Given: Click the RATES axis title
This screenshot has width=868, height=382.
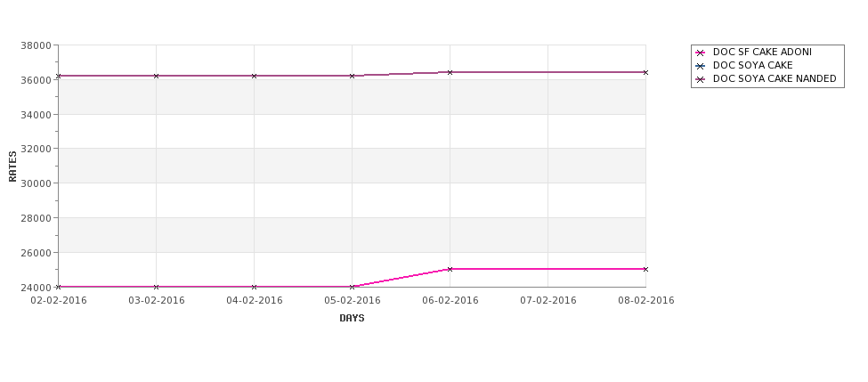Looking at the screenshot, I should 12,167.
